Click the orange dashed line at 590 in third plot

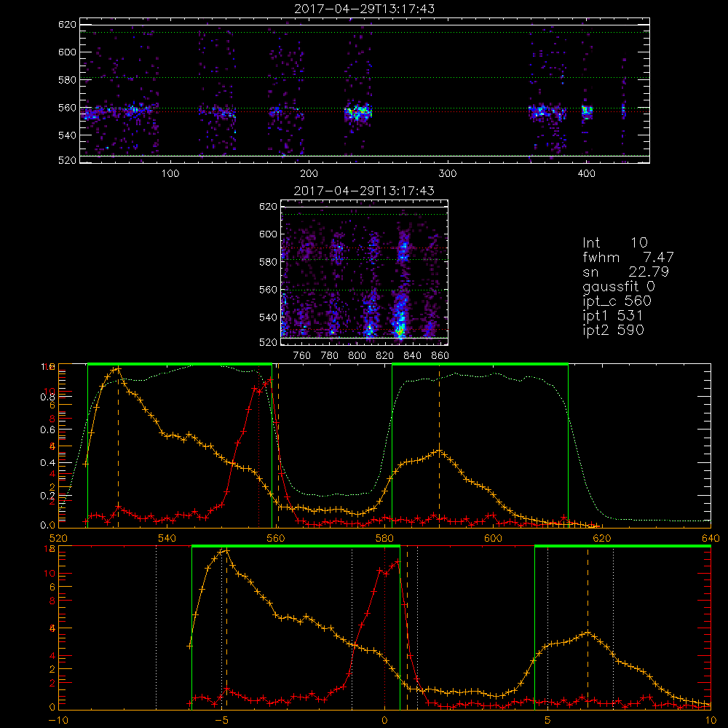click(x=439, y=446)
